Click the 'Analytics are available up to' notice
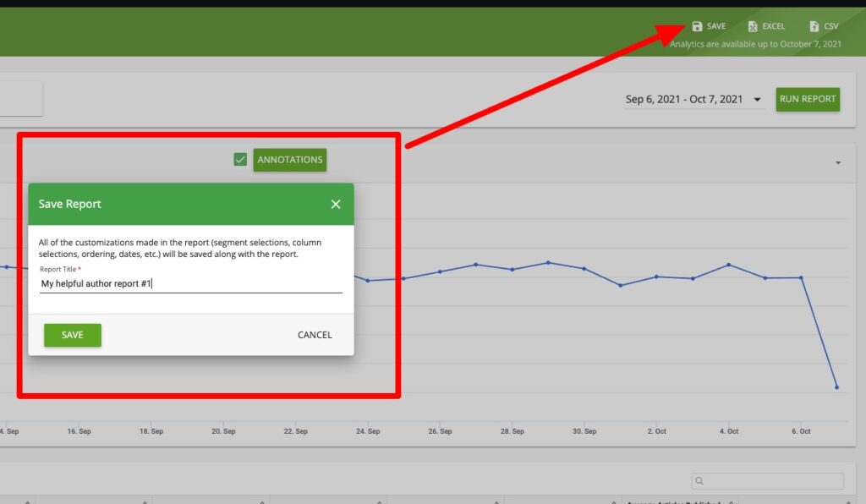Screen dimensions: 866x504 pos(755,44)
